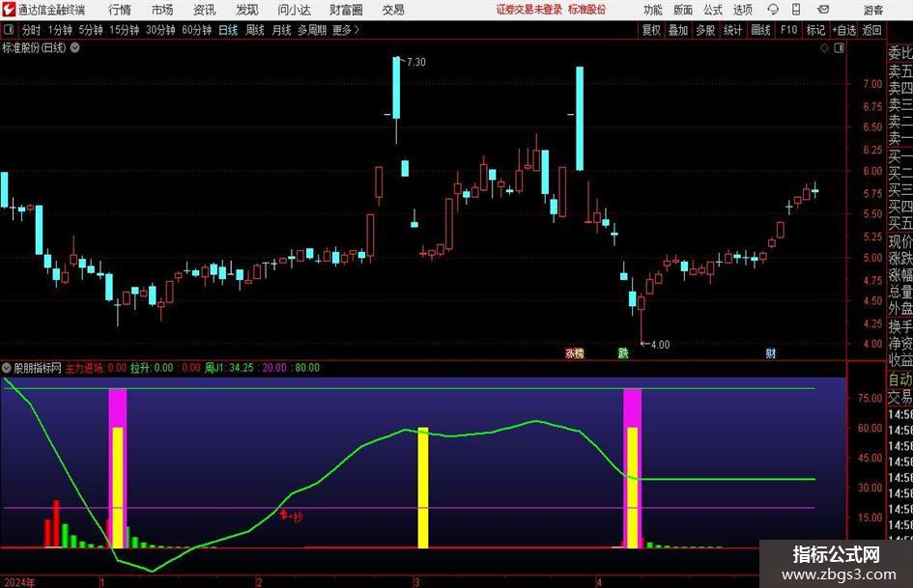Viewport: 913px width, 588px height.
Task: Open the customer service headset icon
Action: [x=773, y=10]
